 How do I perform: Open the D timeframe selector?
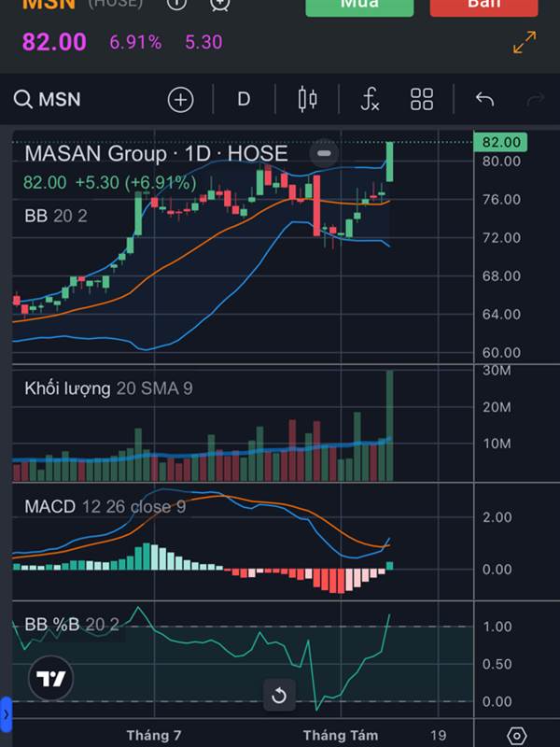click(x=244, y=100)
